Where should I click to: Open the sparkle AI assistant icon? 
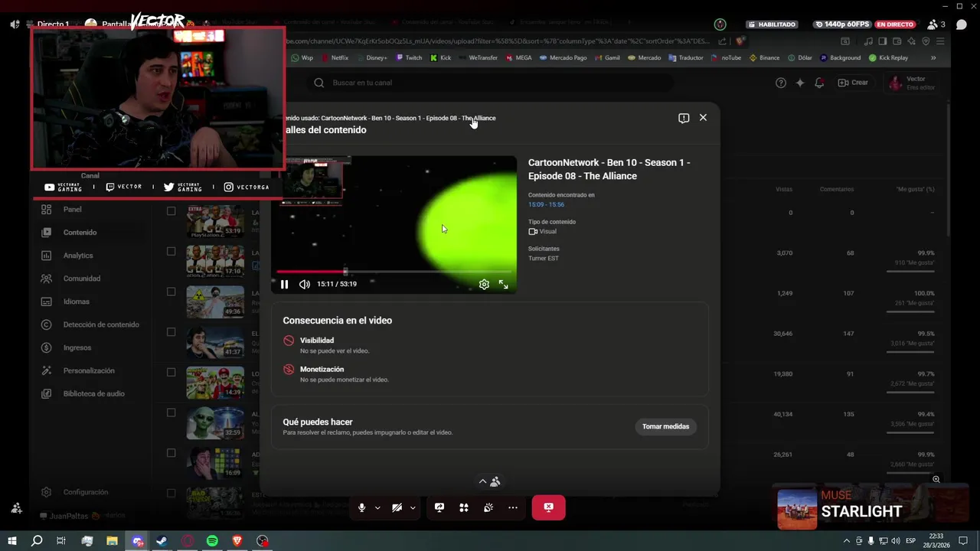coord(800,83)
